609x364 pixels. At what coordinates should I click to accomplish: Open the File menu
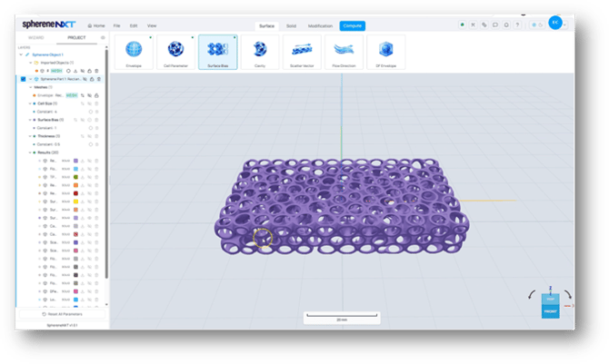(116, 25)
